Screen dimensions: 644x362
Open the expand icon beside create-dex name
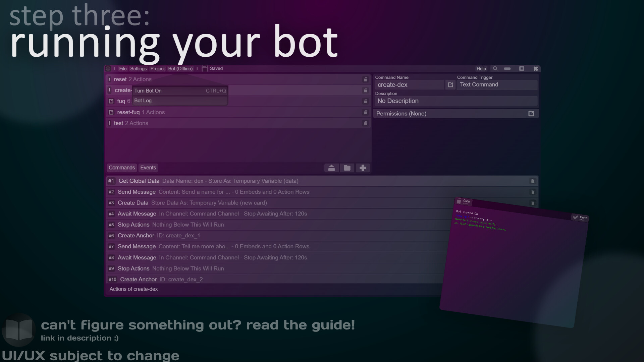click(450, 85)
